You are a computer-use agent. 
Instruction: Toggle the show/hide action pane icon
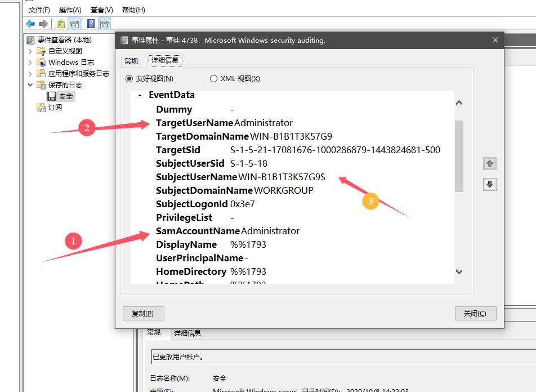pos(104,24)
